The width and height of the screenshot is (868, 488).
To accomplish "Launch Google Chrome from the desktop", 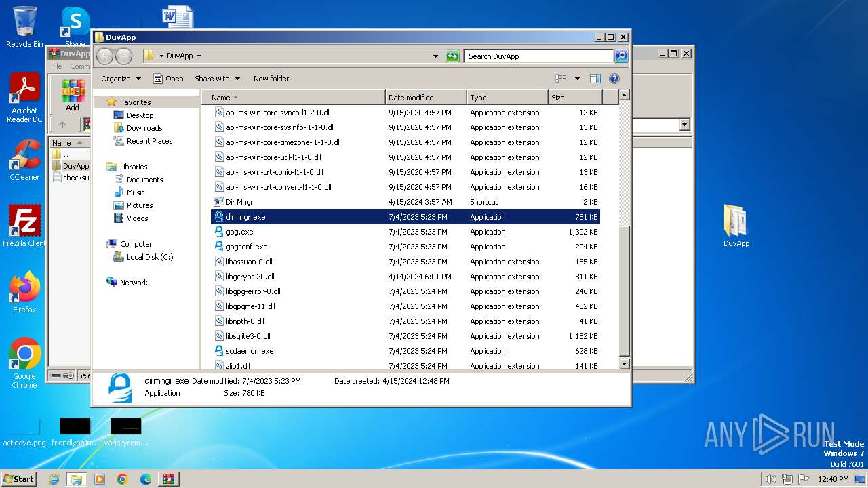I will point(24,363).
